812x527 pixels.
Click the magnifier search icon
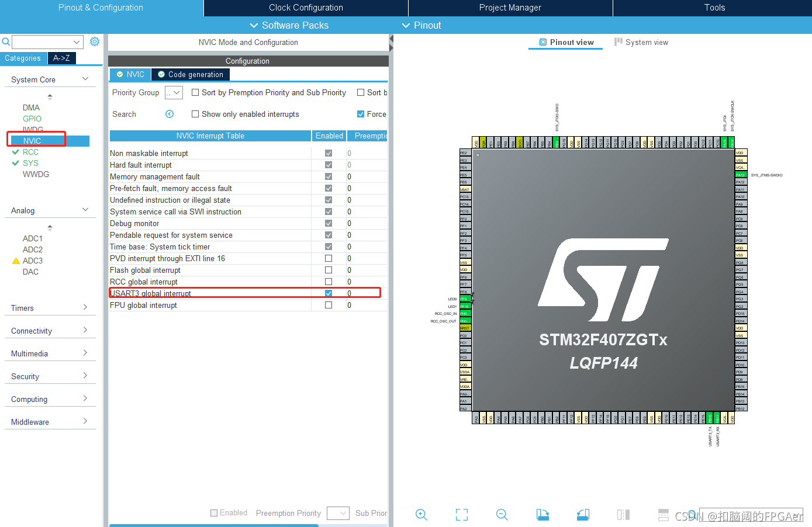pyautogui.click(x=6, y=41)
